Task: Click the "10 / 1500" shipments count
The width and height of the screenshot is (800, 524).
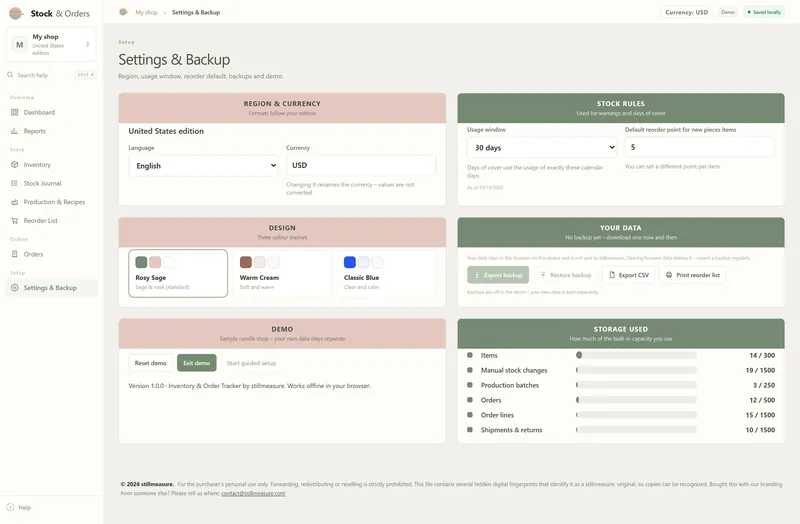Action: pos(760,430)
